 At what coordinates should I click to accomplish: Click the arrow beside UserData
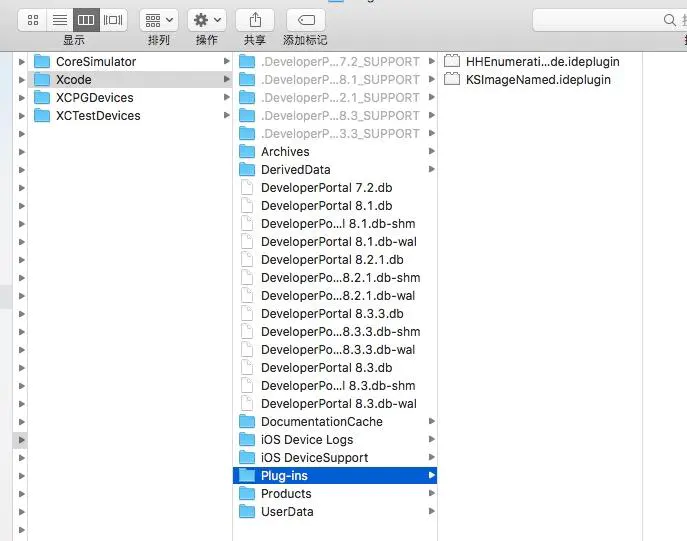[x=432, y=511]
